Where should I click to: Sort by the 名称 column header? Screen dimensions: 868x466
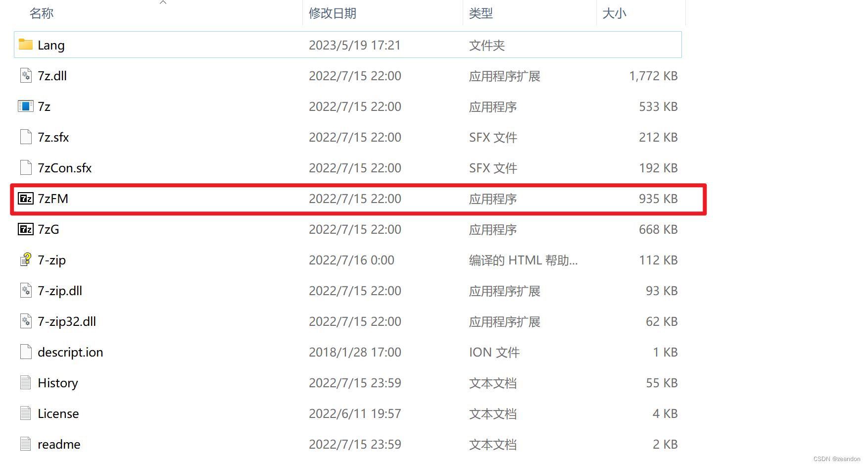click(x=42, y=13)
